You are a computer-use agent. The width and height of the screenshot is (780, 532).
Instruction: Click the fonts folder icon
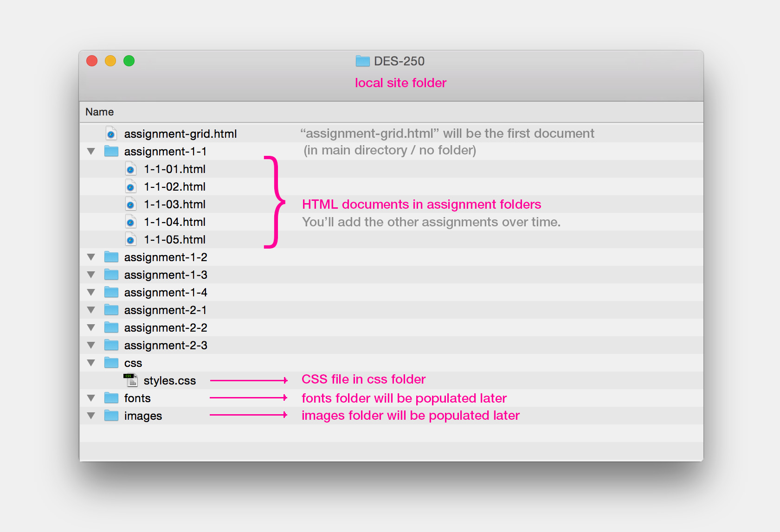[x=111, y=398]
